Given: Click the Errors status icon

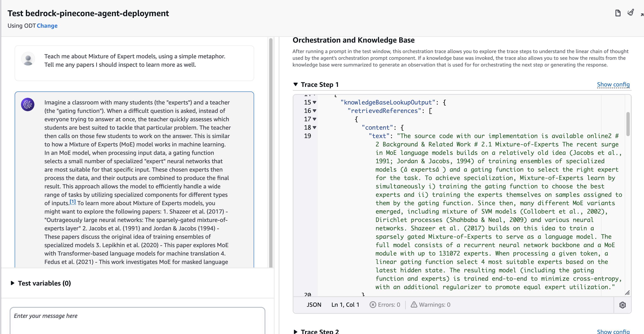Looking at the screenshot, I should pyautogui.click(x=373, y=305).
